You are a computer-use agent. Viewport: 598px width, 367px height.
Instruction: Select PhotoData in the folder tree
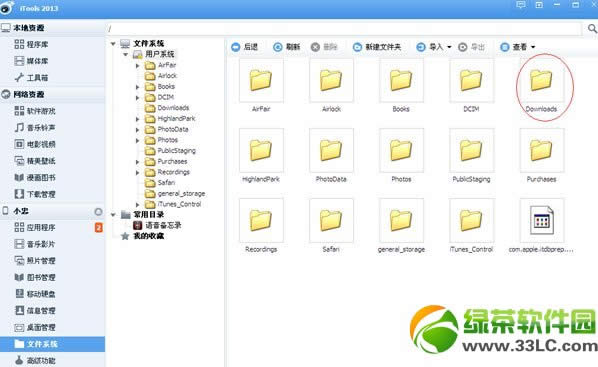pos(166,129)
